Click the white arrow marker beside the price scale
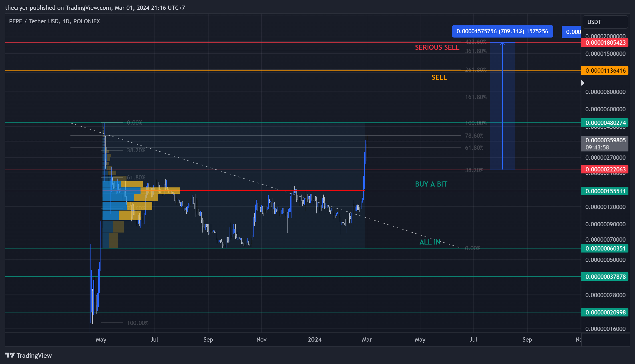The width and height of the screenshot is (635, 364). click(583, 83)
